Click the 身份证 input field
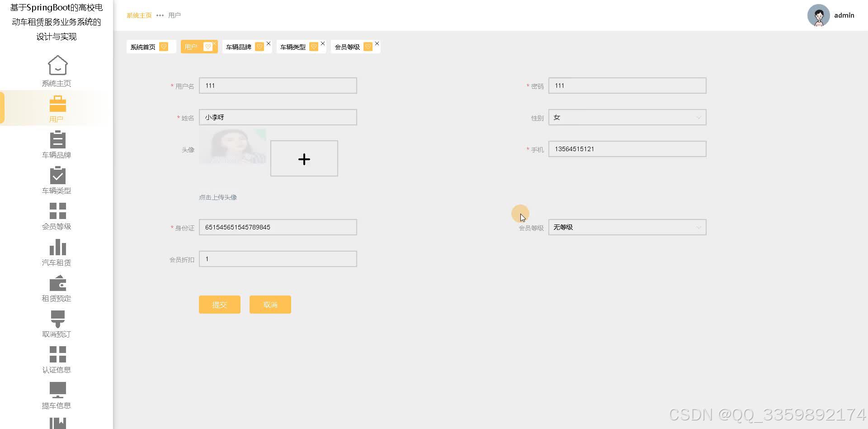This screenshot has height=429, width=868. click(x=278, y=227)
